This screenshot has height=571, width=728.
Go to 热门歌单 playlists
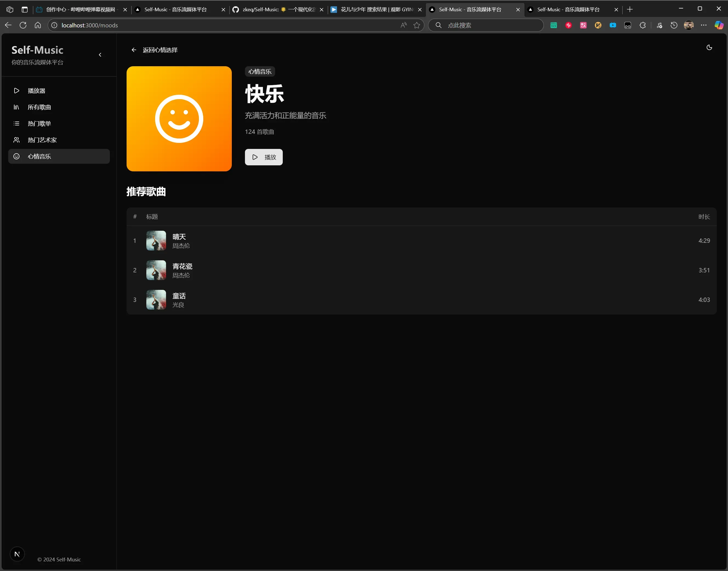point(39,123)
